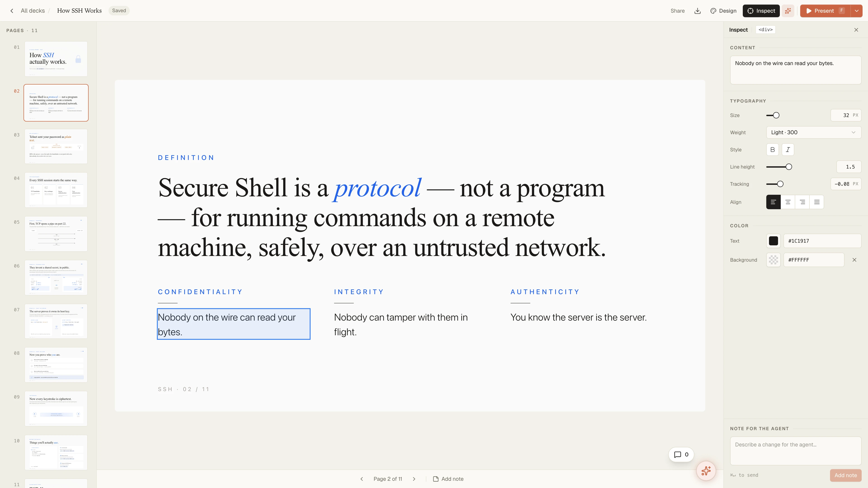Click the slide headline Secure Shell text

point(382,218)
